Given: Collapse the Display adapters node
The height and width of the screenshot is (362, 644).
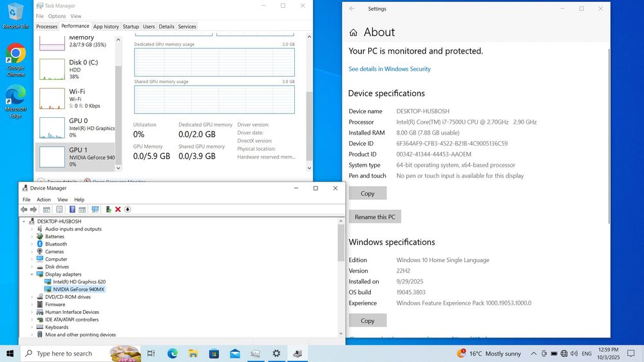Looking at the screenshot, I should tap(32, 274).
